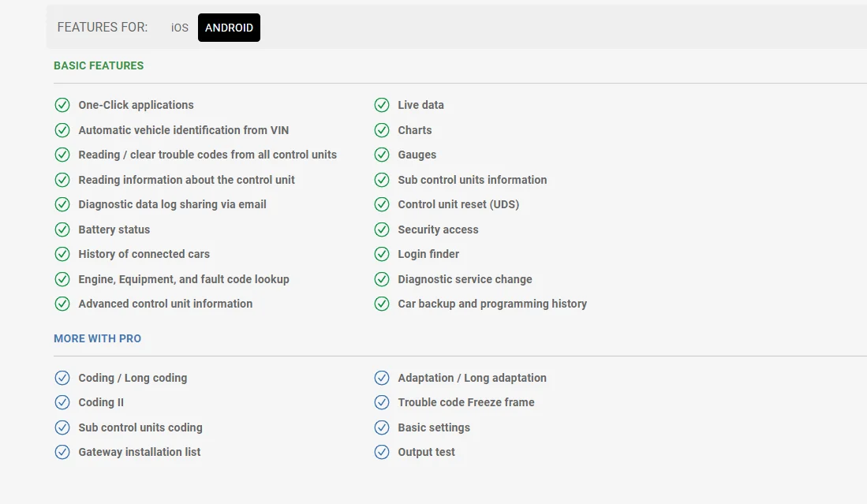867x504 pixels.
Task: Click the MORE WITH PRO heading
Action: click(97, 338)
